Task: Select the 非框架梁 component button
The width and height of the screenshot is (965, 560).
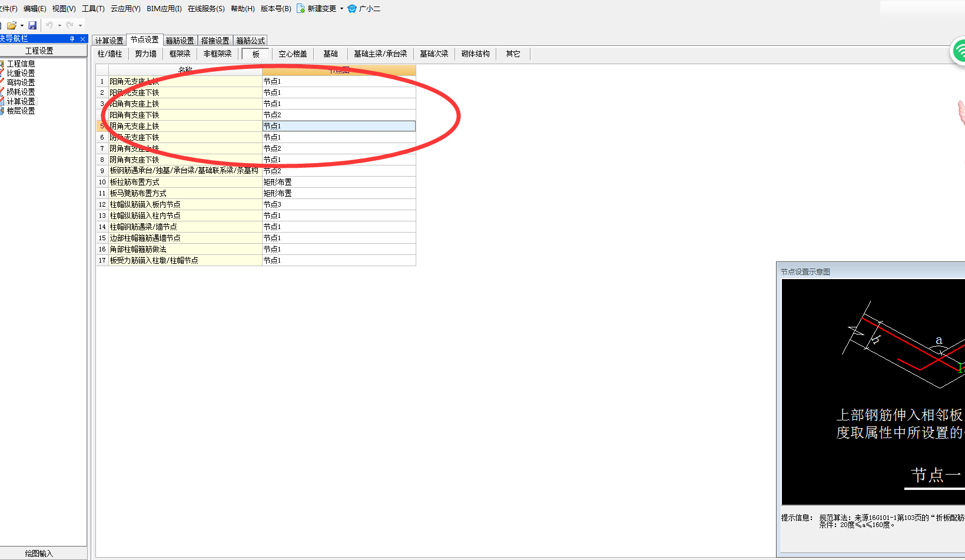Action: (x=218, y=54)
